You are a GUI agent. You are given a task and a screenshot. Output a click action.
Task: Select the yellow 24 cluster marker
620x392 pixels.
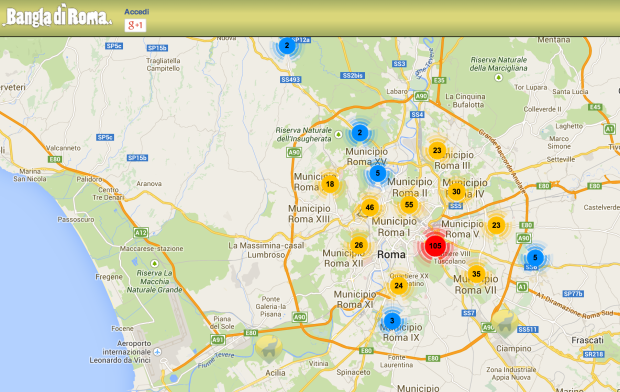399,285
